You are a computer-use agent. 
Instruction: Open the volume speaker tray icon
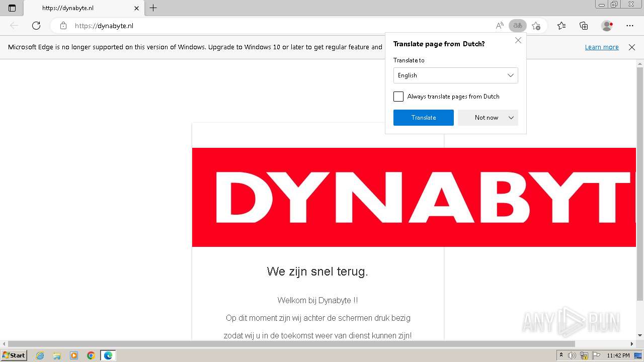coord(572,355)
